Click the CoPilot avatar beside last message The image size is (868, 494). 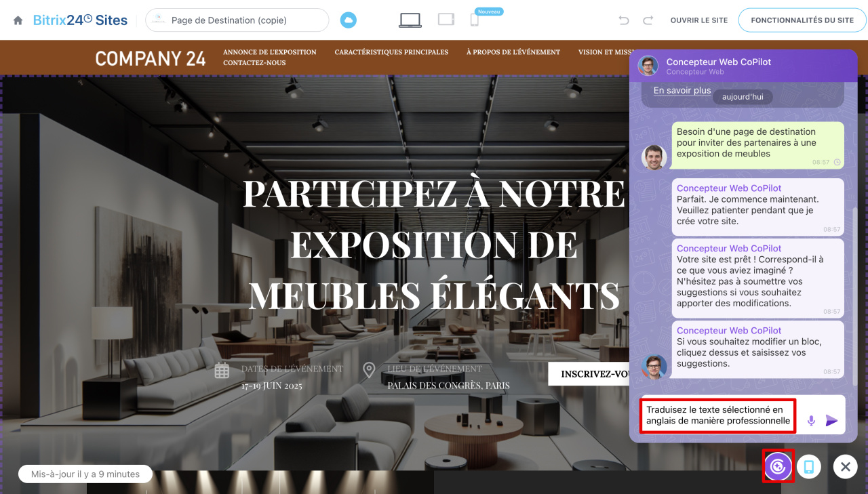pos(654,367)
